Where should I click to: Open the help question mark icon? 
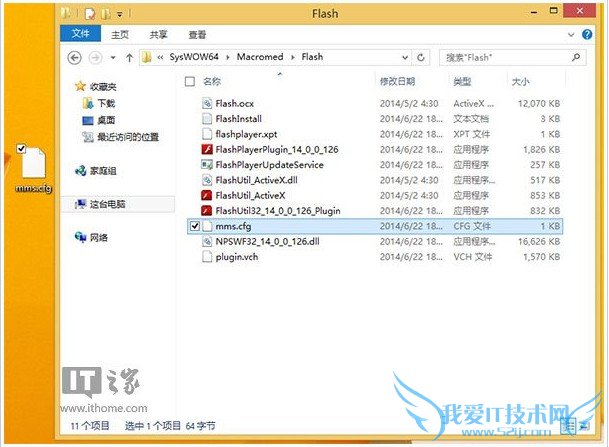pos(587,35)
